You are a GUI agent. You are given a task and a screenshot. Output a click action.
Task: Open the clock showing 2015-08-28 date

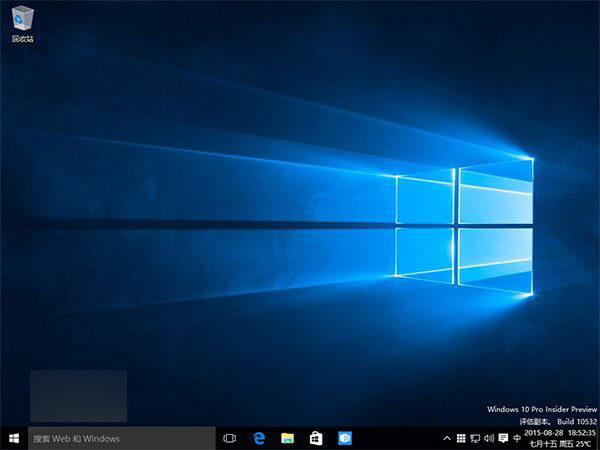pos(560,433)
